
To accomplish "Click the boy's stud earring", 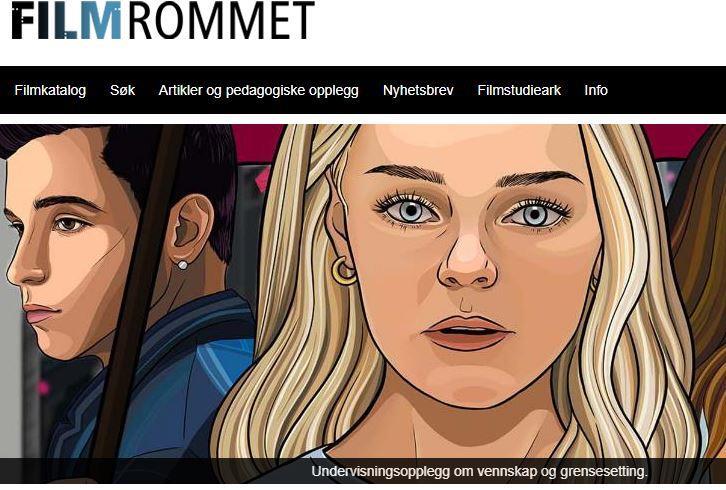I will click(x=183, y=265).
